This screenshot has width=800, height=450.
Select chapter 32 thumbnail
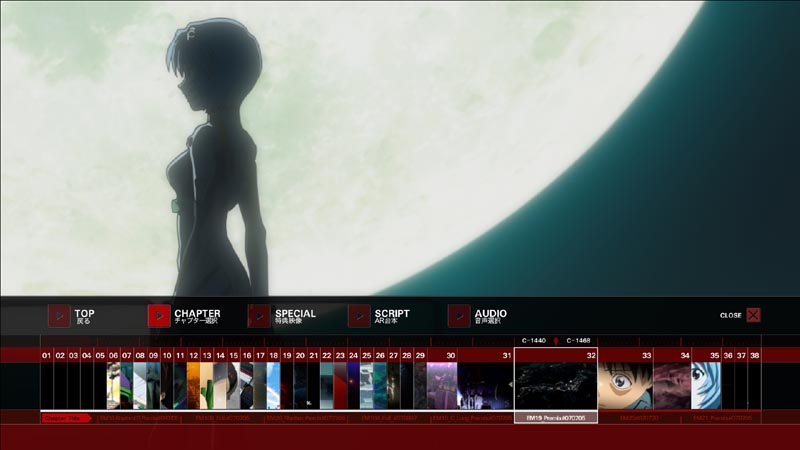tap(556, 385)
